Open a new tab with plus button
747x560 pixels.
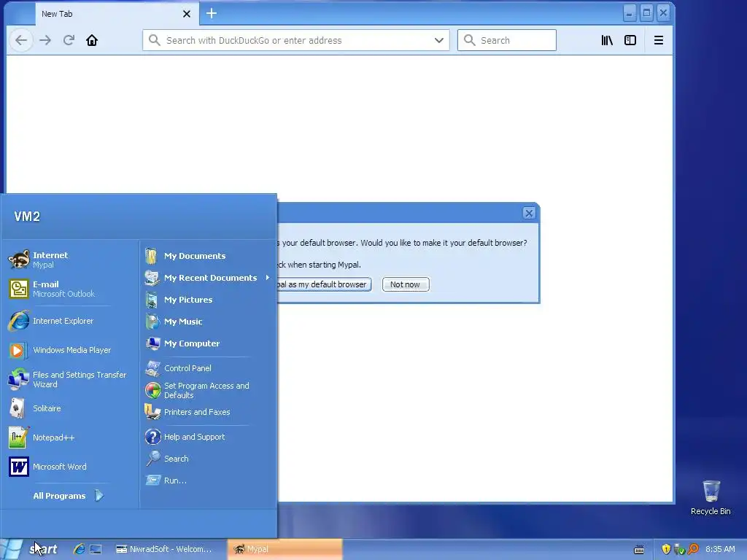212,13
